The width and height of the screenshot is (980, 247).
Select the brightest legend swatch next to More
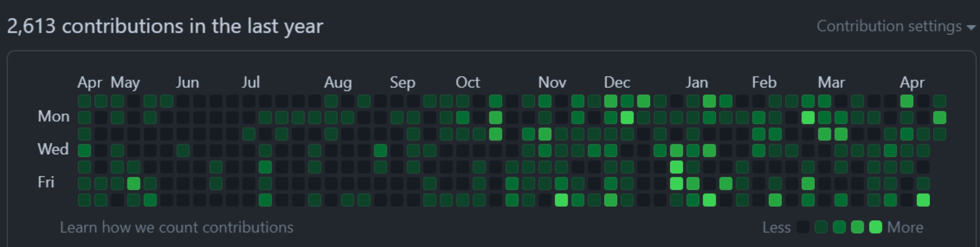click(x=875, y=227)
